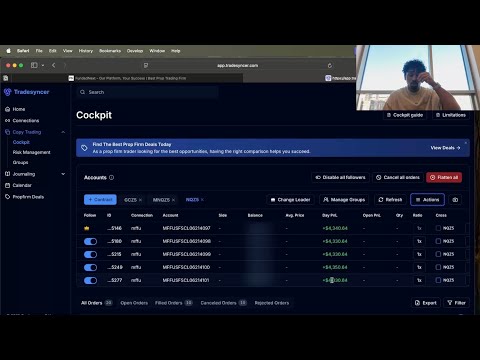This screenshot has height=360, width=480.
Task: Toggle follow for account ...5180
Action: 90,241
